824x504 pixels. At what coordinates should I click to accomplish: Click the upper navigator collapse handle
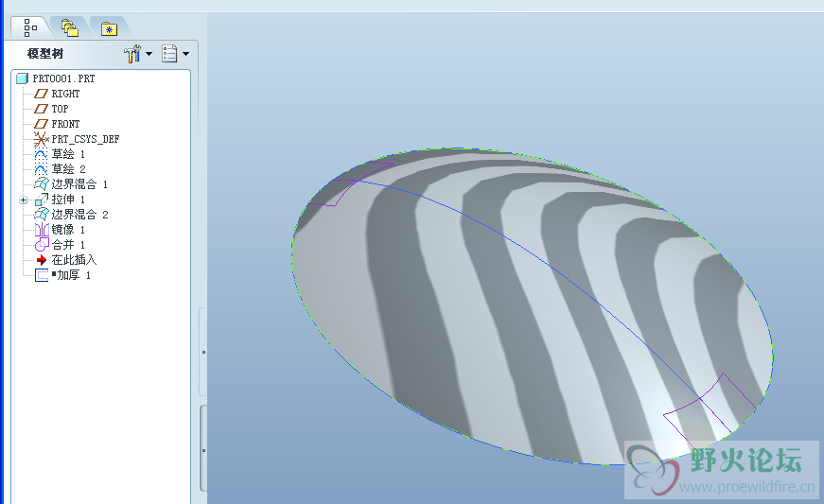(x=203, y=352)
